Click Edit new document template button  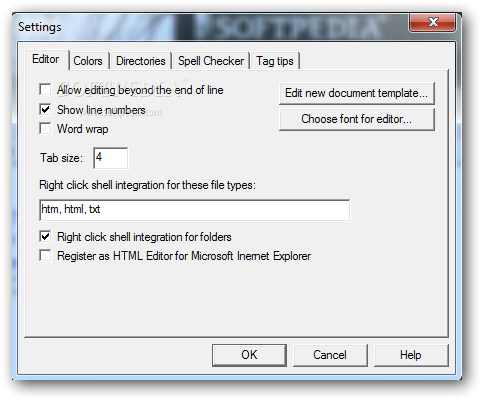click(x=357, y=93)
